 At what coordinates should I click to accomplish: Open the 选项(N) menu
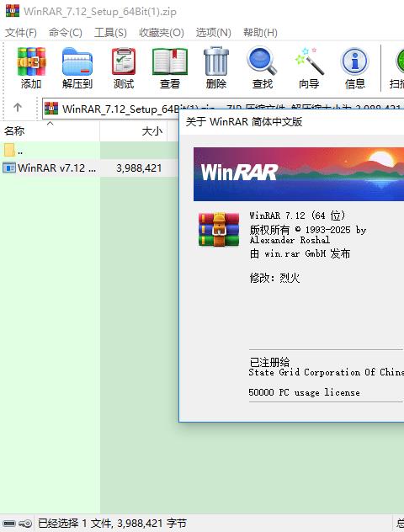(214, 33)
